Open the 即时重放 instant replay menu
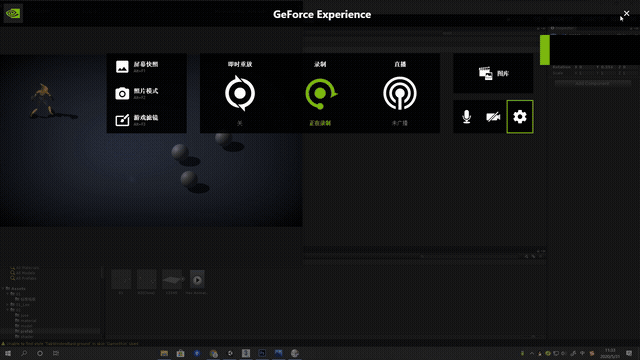Viewport: 640px width, 360px height. click(240, 93)
